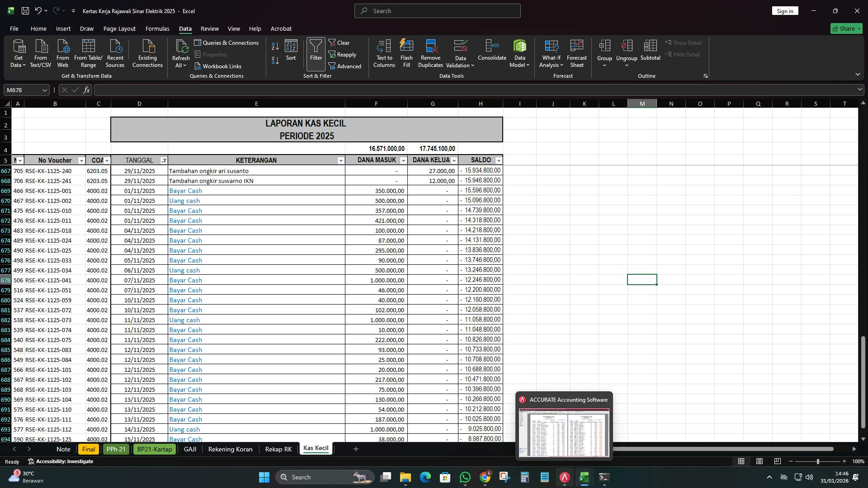Create a Forecast Sheet

coord(577,53)
